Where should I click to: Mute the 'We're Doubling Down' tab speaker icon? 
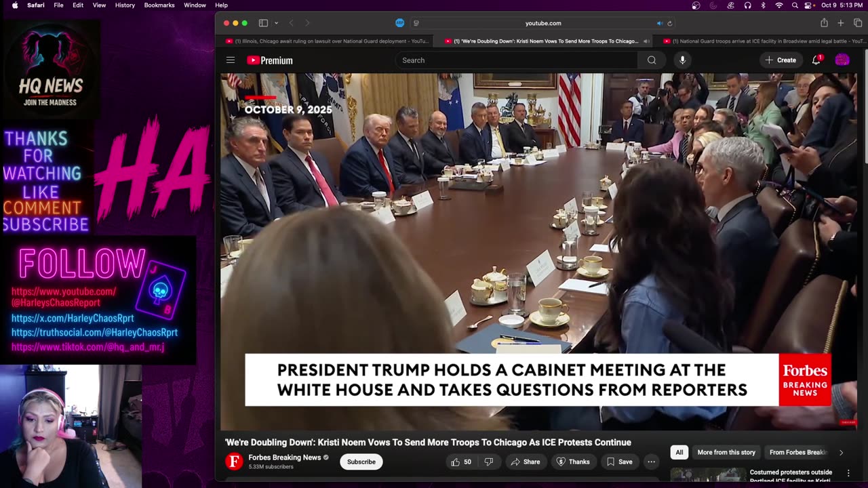click(x=646, y=41)
